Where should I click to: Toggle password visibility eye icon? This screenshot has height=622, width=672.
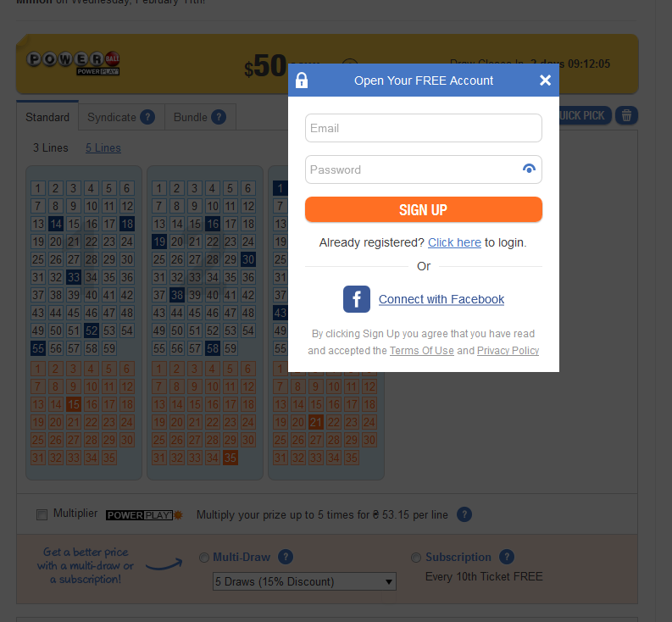(529, 169)
